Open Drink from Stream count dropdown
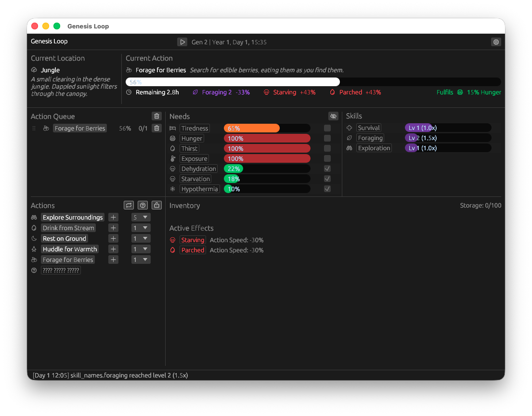 141,228
